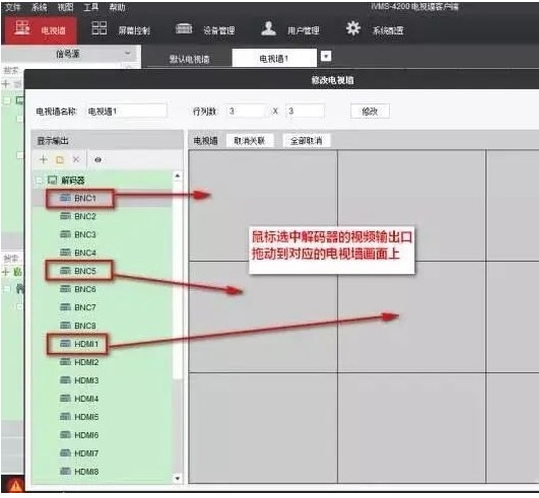Open the 用户管理 user management icon
Screen dimensions: 539x498
268,28
